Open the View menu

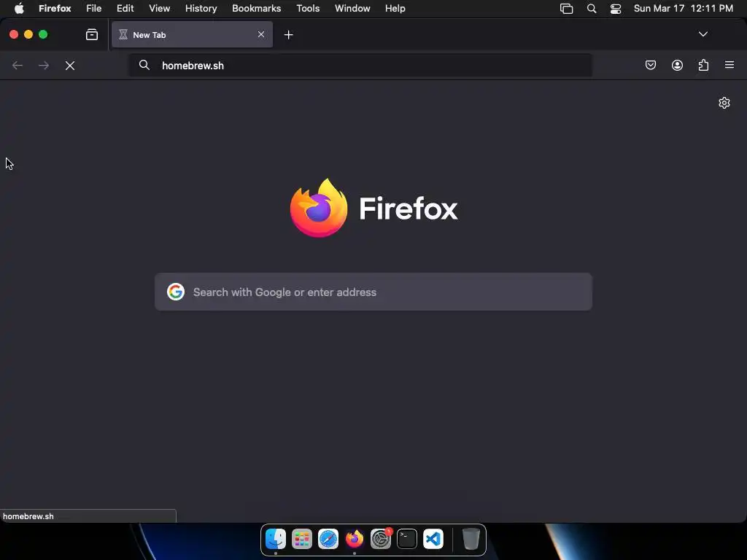click(160, 9)
